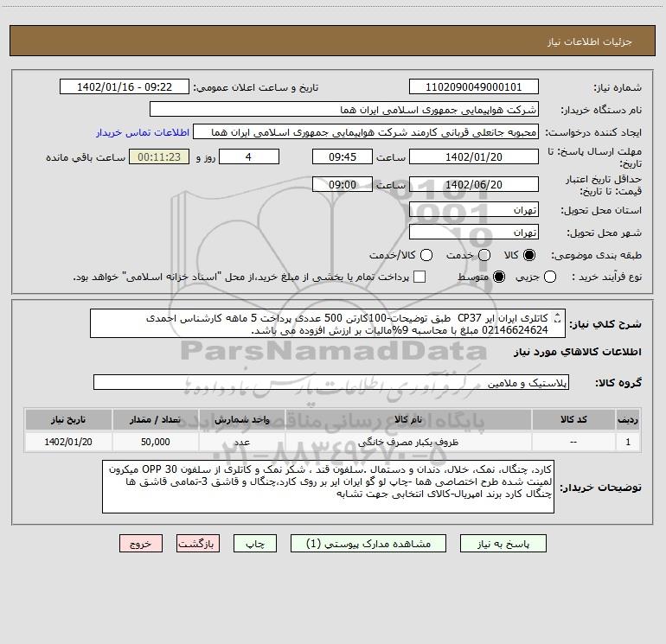Image resolution: width=666 pixels, height=644 pixels.
Task: Click the واحد شمارش column header
Action: pos(241,419)
